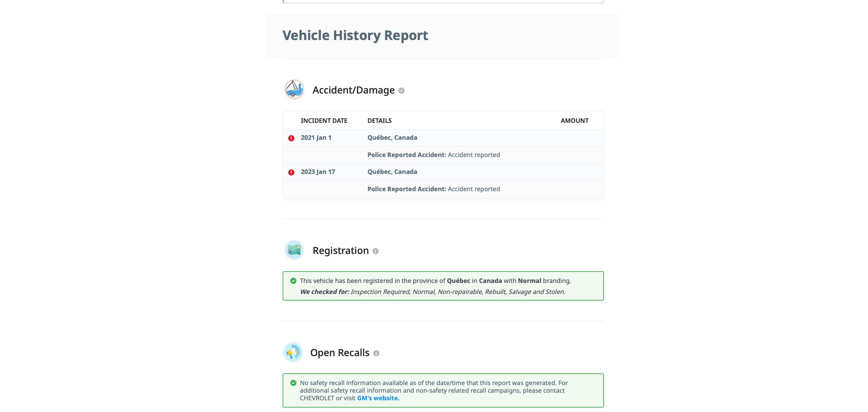Select the 2023 Jan 17 incident row
This screenshot has width=868, height=412.
pos(443,172)
